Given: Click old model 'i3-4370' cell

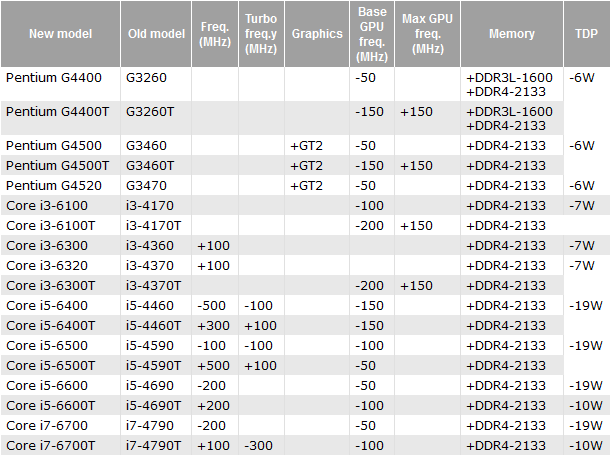Looking at the screenshot, I should (x=156, y=265).
